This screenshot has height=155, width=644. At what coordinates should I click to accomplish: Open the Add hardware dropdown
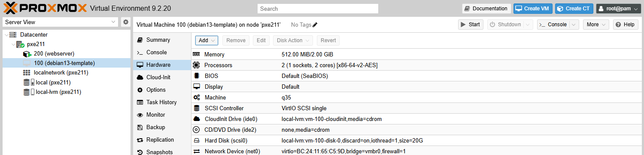(x=207, y=40)
